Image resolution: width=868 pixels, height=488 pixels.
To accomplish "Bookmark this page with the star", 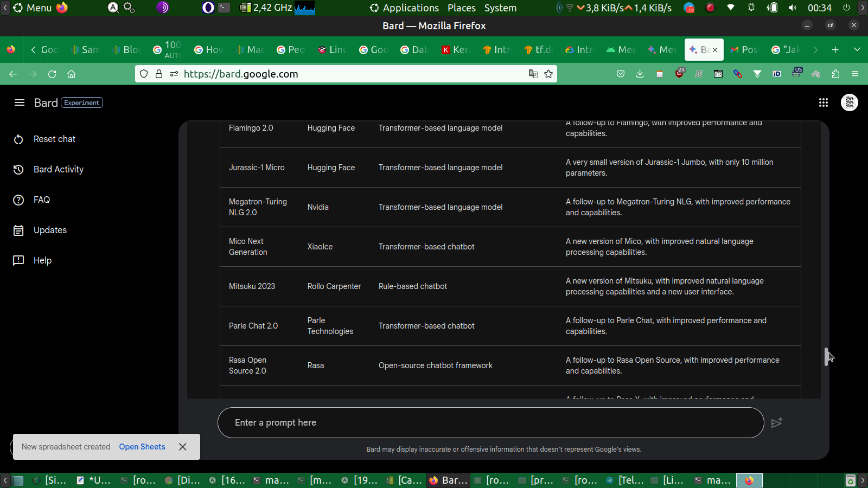I will coord(548,74).
